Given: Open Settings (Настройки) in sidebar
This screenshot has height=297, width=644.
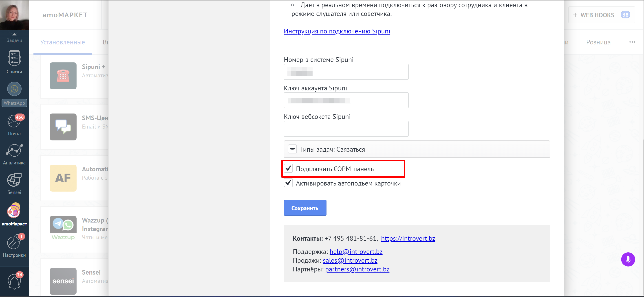Looking at the screenshot, I should 14,246.
